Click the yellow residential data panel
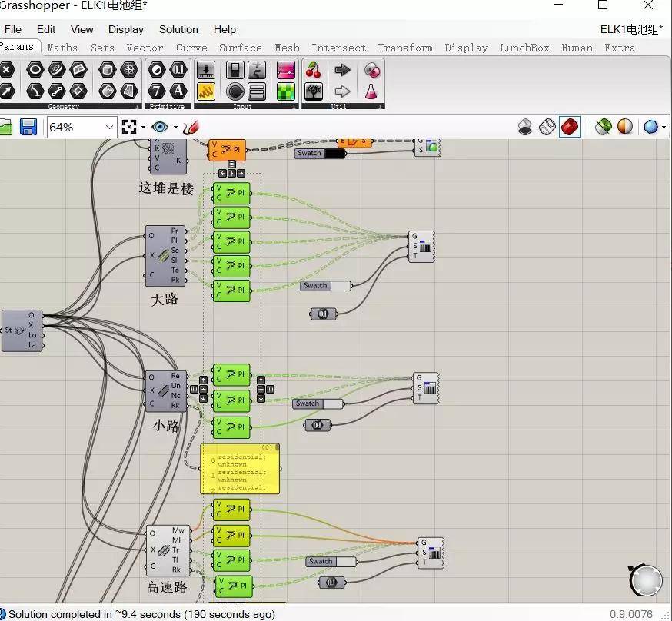Image resolution: width=672 pixels, height=621 pixels. (240, 469)
